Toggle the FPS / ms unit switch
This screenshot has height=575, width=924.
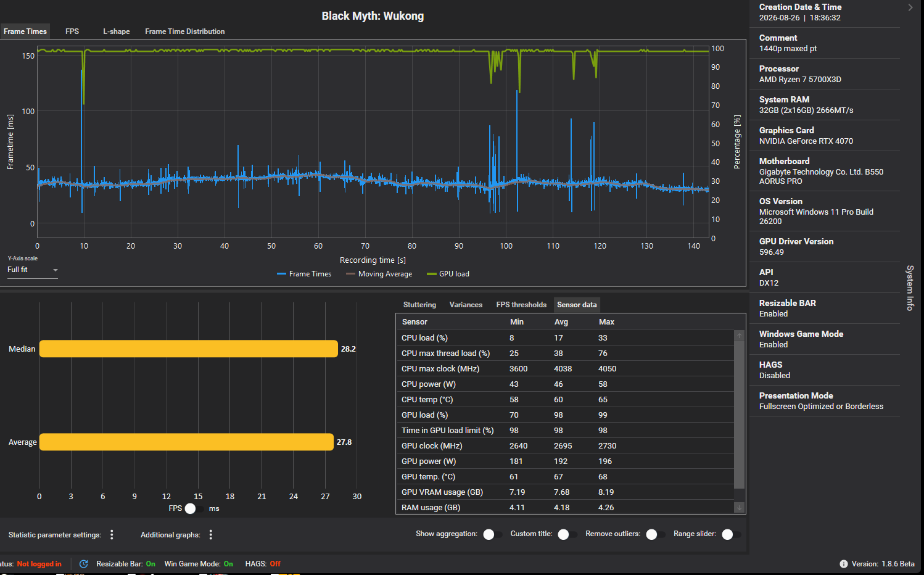(x=195, y=508)
